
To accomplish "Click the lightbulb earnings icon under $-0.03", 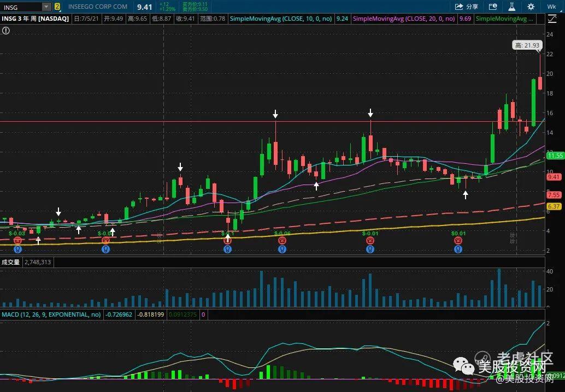I will [17, 249].
